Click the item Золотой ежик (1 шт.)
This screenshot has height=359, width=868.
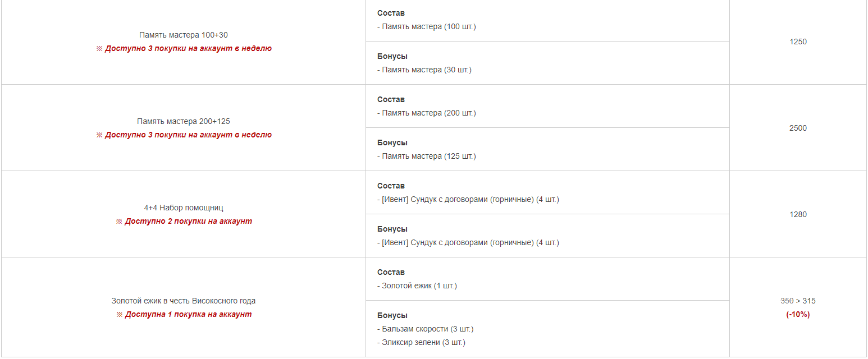419,286
